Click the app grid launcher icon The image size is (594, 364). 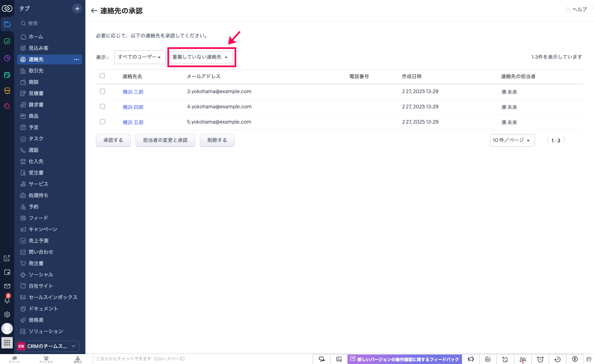click(7, 343)
